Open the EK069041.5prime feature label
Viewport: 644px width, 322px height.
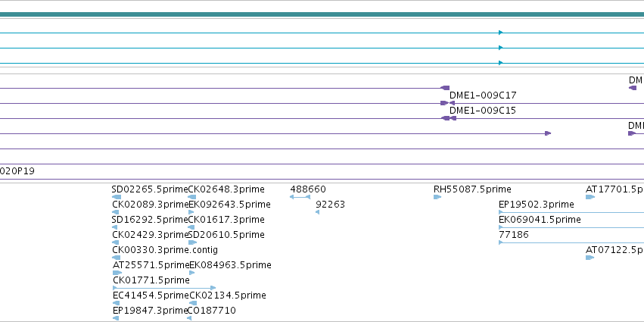pos(540,220)
